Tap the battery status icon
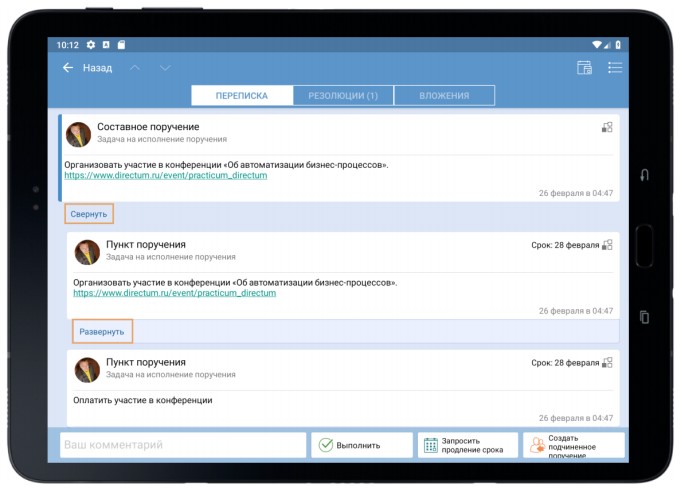682x488 pixels. tap(618, 44)
